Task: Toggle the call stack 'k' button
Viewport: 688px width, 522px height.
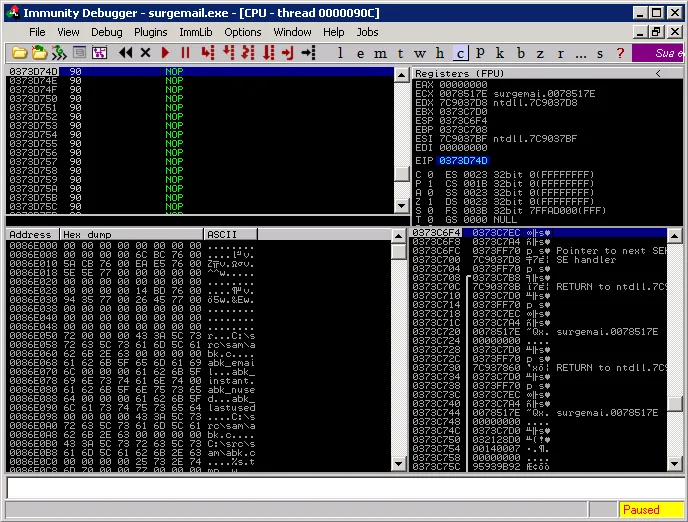Action: pos(501,52)
